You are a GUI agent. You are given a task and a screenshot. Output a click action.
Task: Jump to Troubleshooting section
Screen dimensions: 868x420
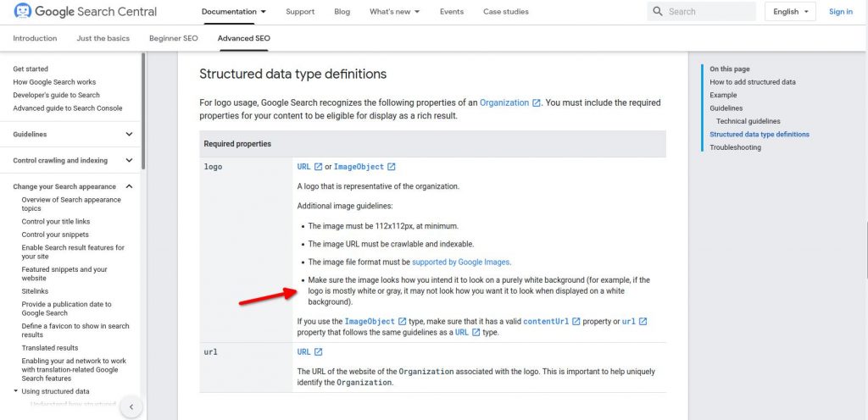pyautogui.click(x=735, y=147)
